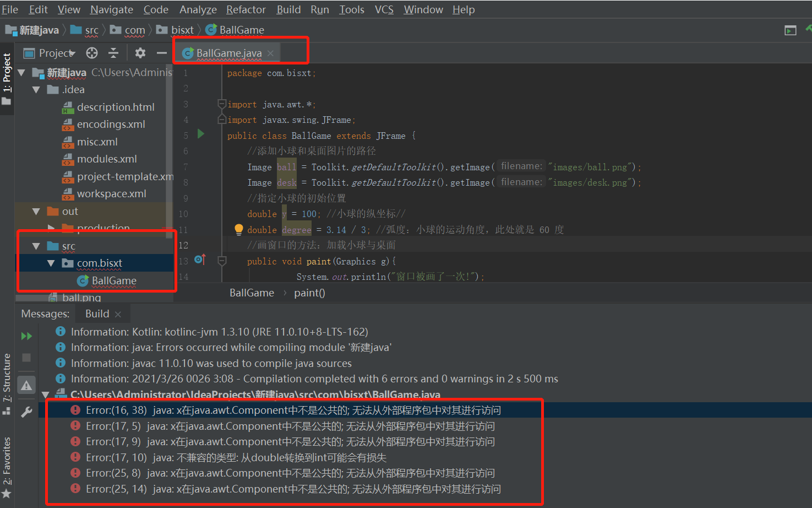Open the Navigate menu

tap(112, 9)
